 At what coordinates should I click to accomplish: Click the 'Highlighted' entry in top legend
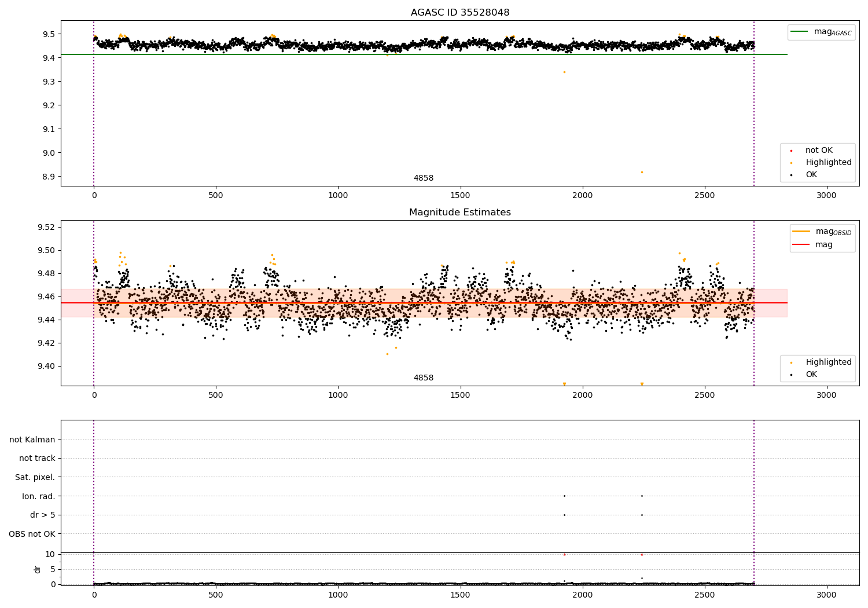tap(828, 163)
